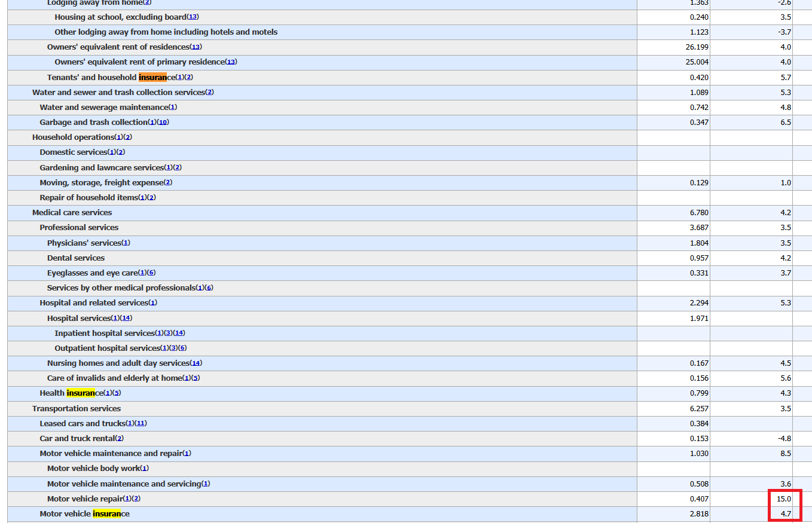Open footnote 1 on Tenants' and household insurance

(181, 77)
